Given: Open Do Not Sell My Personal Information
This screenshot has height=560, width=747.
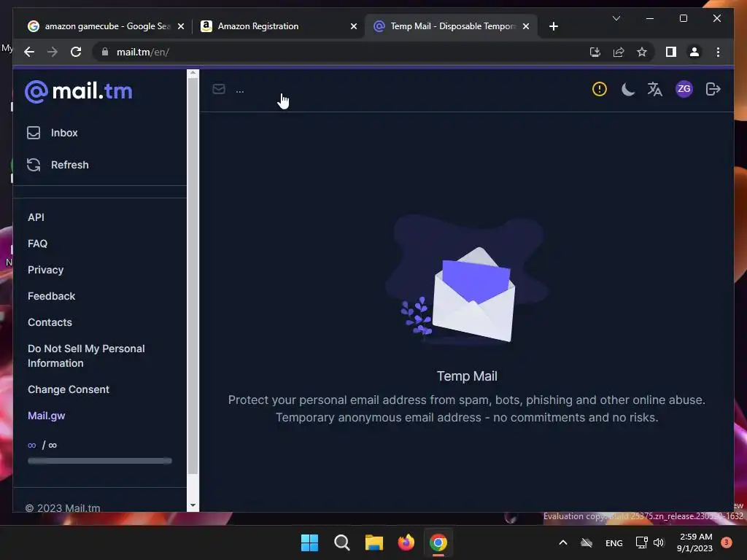Looking at the screenshot, I should [86, 356].
